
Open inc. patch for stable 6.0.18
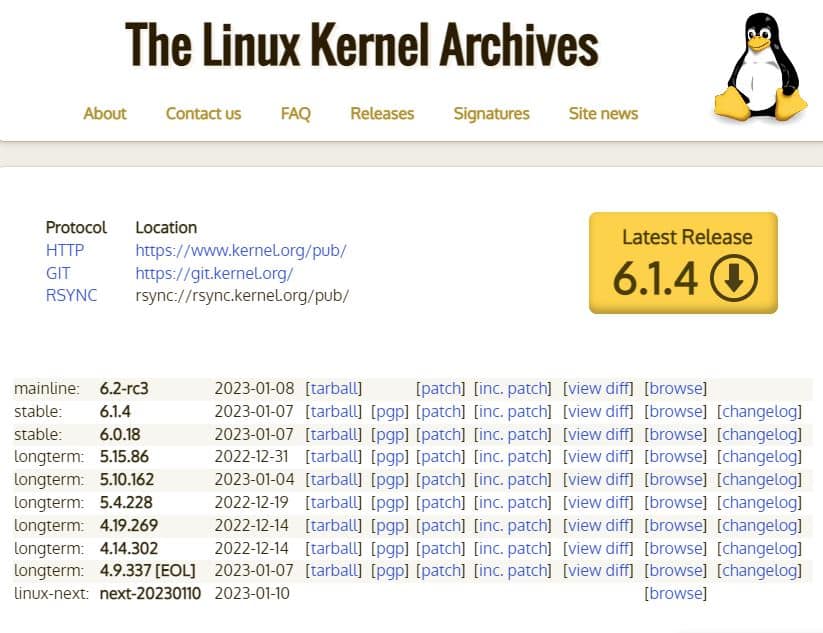(x=513, y=435)
